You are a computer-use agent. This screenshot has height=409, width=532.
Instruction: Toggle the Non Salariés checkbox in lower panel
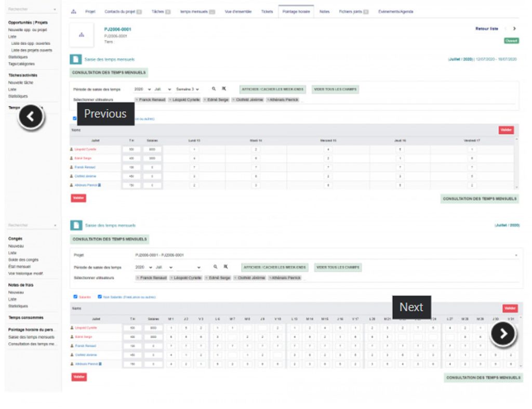tap(100, 297)
